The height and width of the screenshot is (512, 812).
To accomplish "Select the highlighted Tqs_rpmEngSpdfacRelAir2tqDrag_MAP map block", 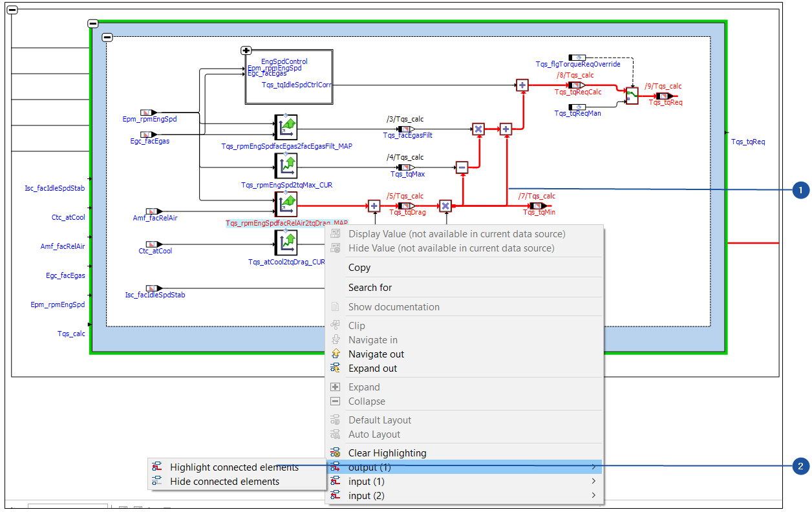I will pyautogui.click(x=286, y=205).
